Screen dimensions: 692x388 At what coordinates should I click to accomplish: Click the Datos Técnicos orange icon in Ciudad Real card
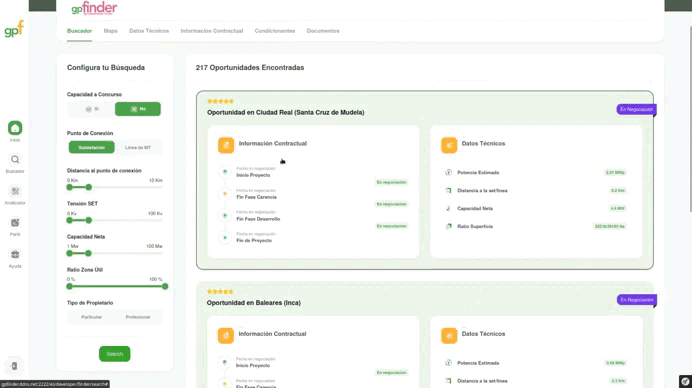(x=449, y=145)
